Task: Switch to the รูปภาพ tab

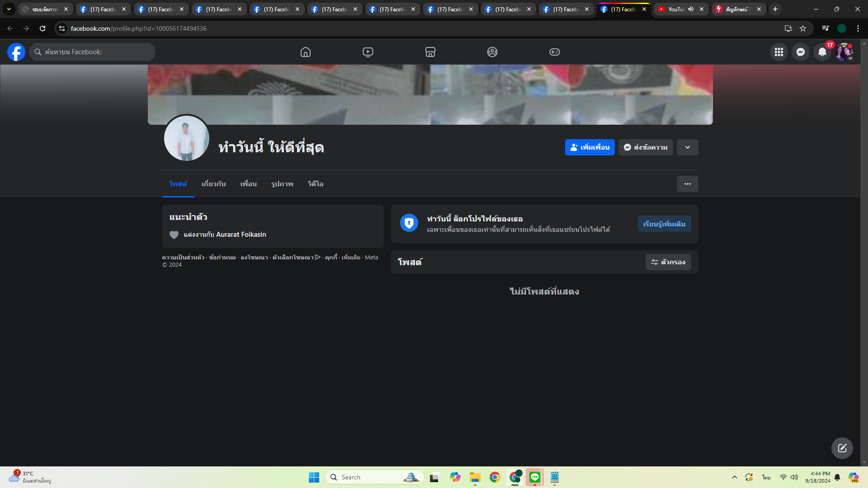Action: (282, 184)
